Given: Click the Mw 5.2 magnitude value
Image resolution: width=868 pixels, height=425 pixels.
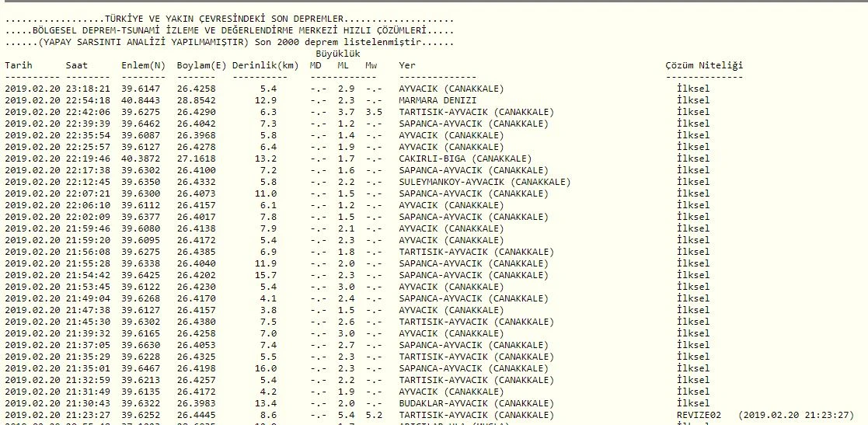Looking at the screenshot, I should (x=374, y=415).
